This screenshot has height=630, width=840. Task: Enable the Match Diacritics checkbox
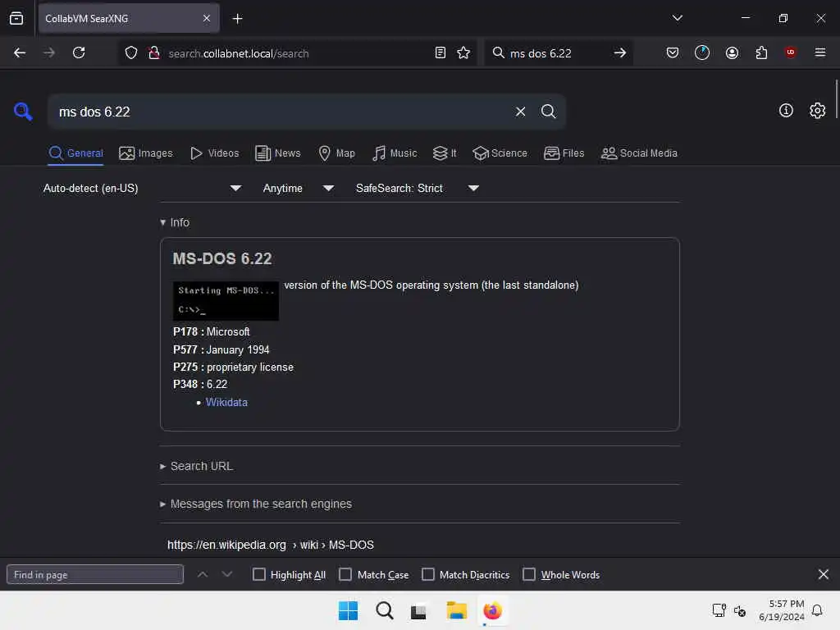428,574
